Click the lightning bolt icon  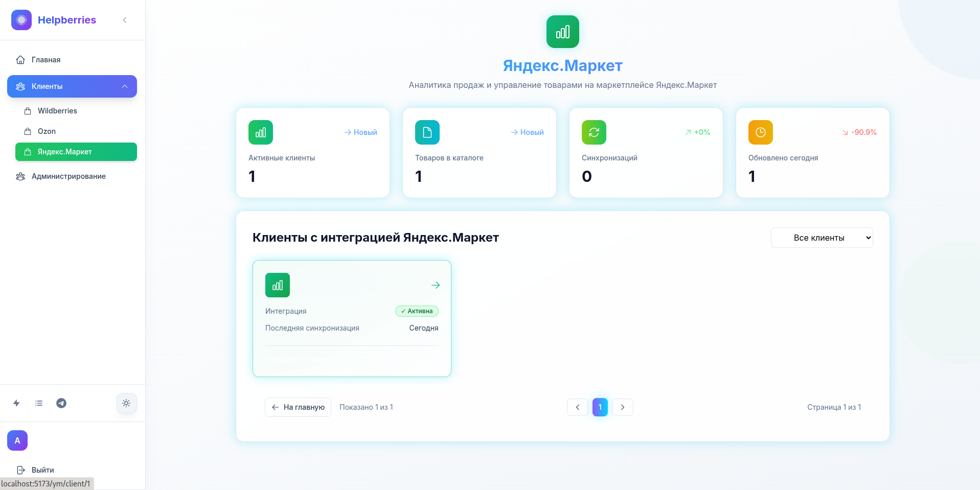[x=16, y=403]
